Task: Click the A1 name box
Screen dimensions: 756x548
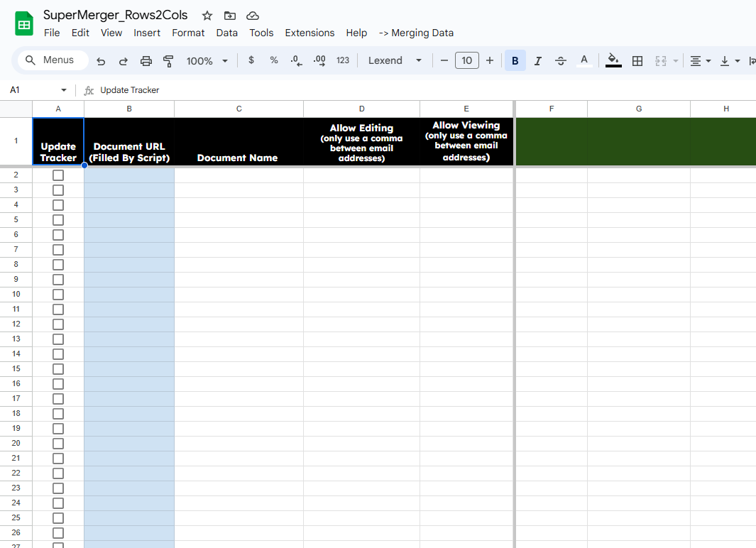Action: point(15,90)
